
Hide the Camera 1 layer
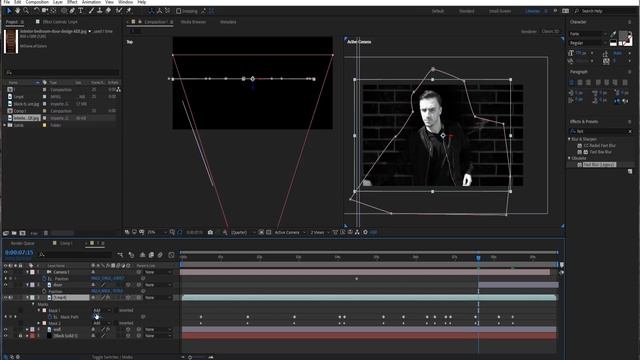pyautogui.click(x=6, y=272)
